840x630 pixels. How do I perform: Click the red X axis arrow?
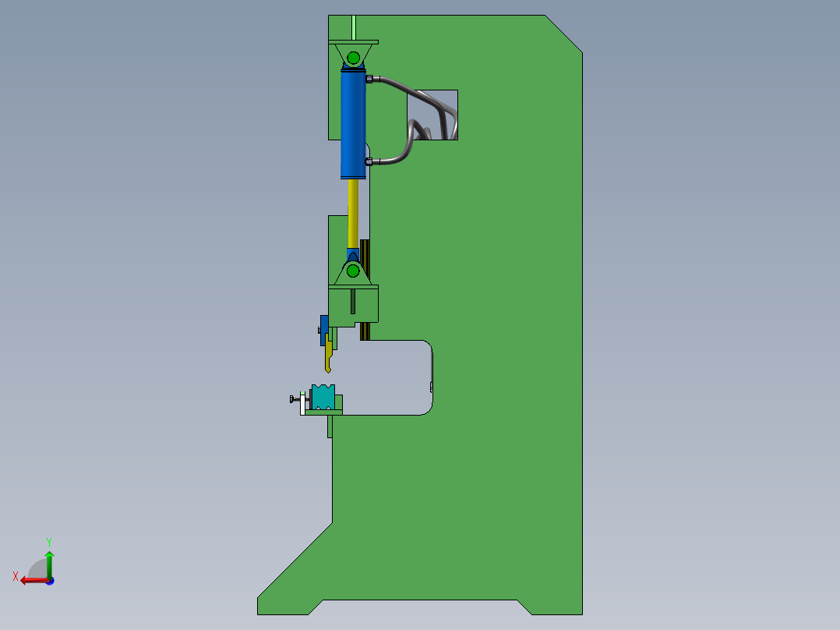(34, 580)
